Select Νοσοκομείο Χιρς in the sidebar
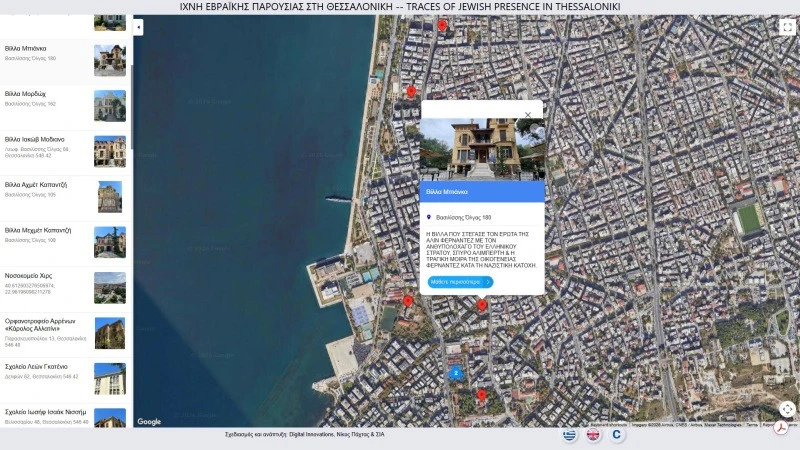 coord(66,288)
